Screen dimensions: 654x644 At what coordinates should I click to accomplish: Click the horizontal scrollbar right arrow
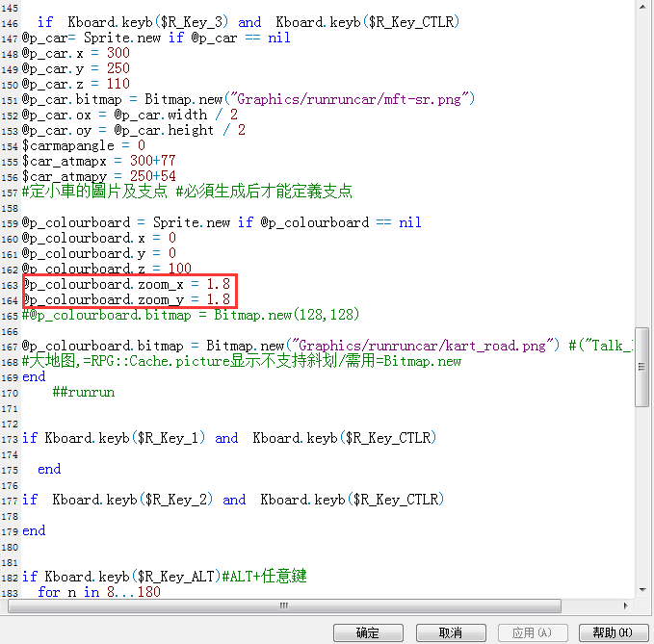(x=625, y=605)
